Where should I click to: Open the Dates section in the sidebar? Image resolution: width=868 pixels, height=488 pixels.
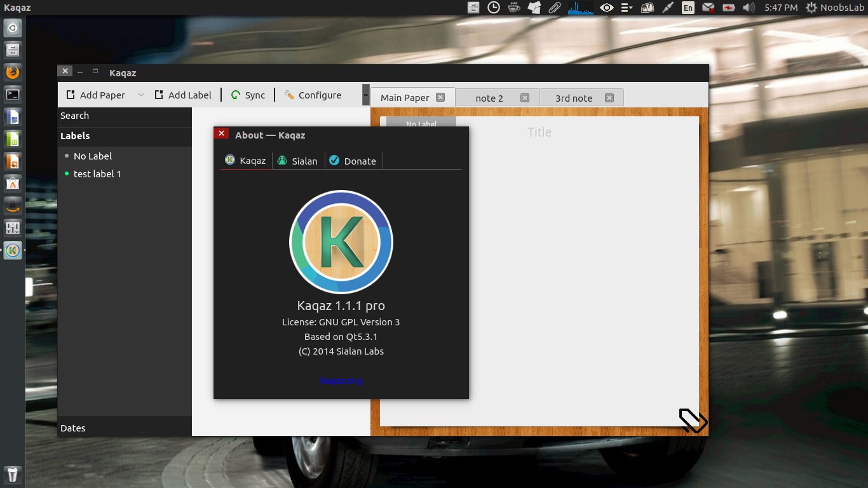pyautogui.click(x=125, y=428)
